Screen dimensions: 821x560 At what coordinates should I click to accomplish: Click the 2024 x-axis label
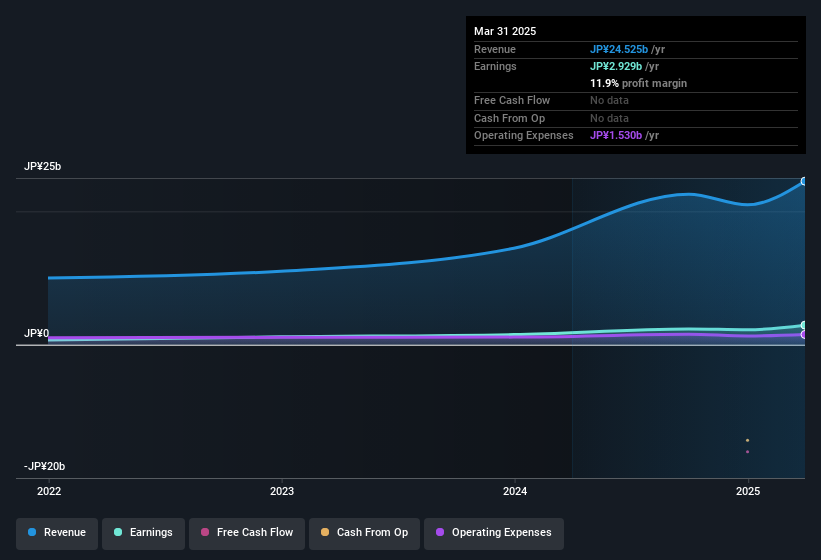point(515,491)
